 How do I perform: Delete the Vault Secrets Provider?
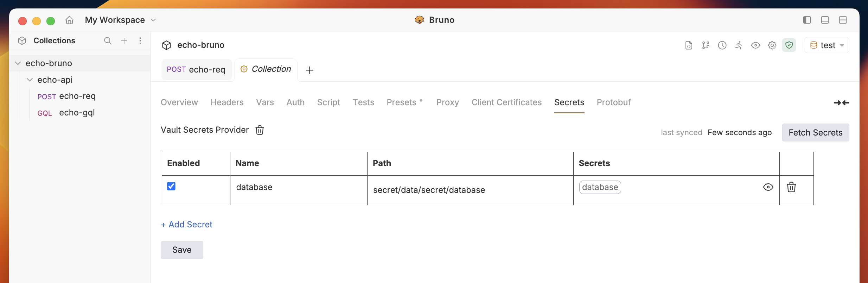pos(260,130)
